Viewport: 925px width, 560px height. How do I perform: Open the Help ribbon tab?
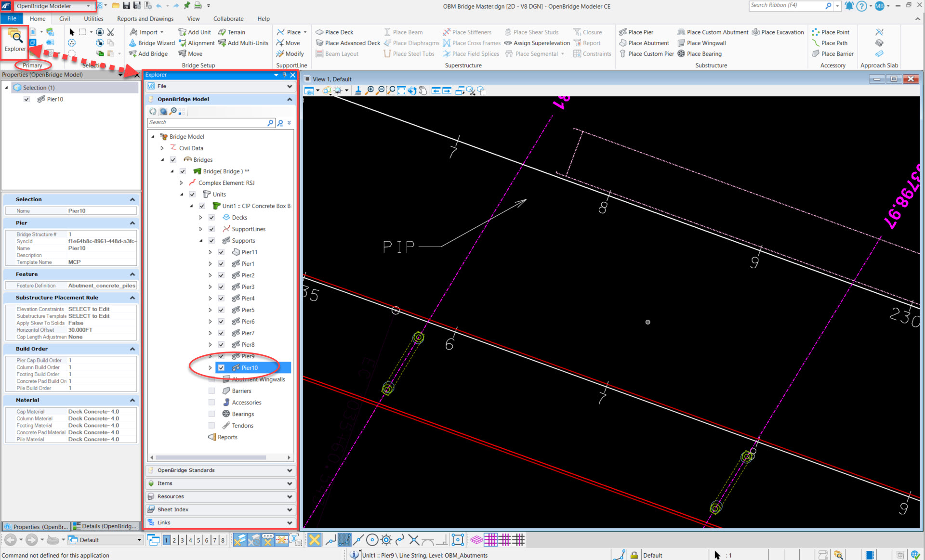[x=264, y=19]
